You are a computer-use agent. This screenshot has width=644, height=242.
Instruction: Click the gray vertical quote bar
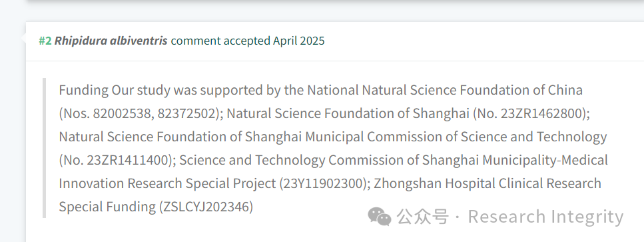(45, 148)
